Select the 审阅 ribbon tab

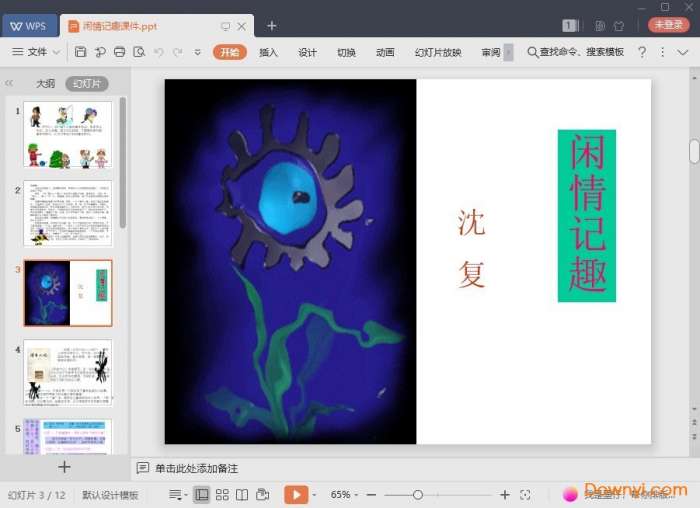[x=491, y=52]
